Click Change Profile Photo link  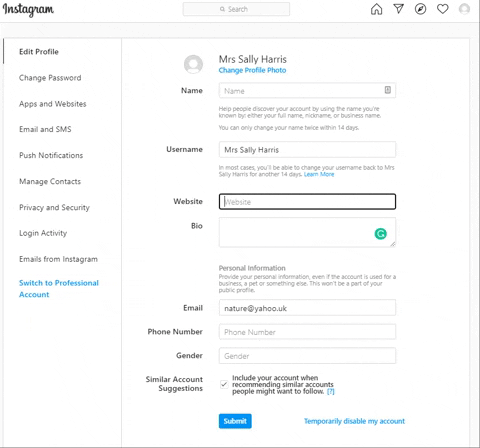(x=252, y=70)
